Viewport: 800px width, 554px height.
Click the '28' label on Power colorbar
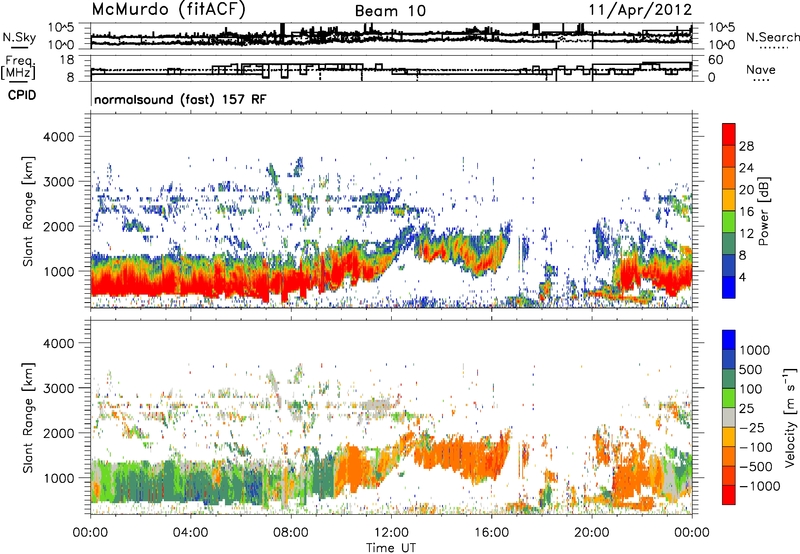[746, 146]
